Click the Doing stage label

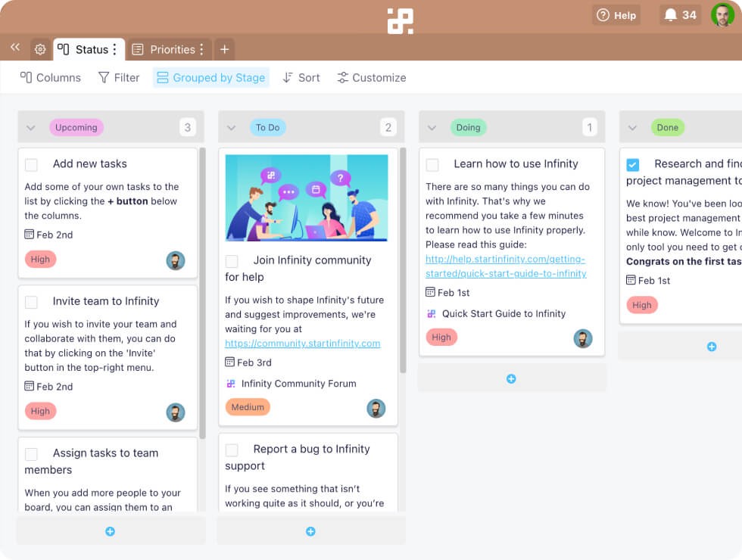pos(468,127)
